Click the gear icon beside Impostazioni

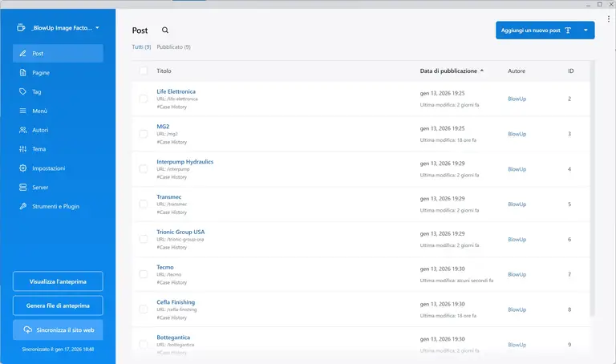point(22,168)
